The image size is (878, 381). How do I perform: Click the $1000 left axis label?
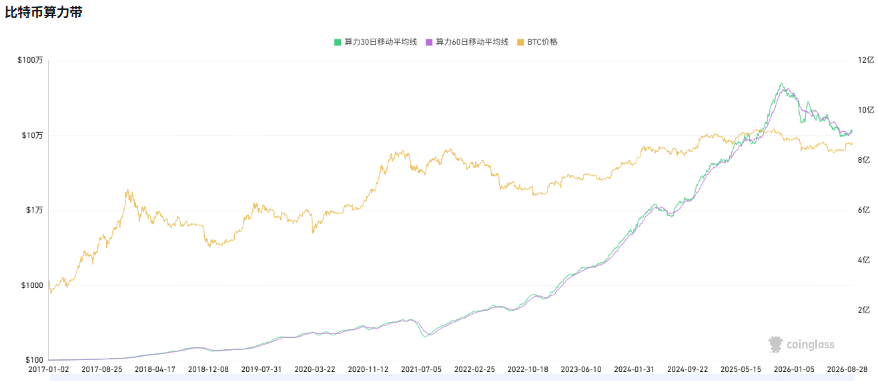point(33,285)
